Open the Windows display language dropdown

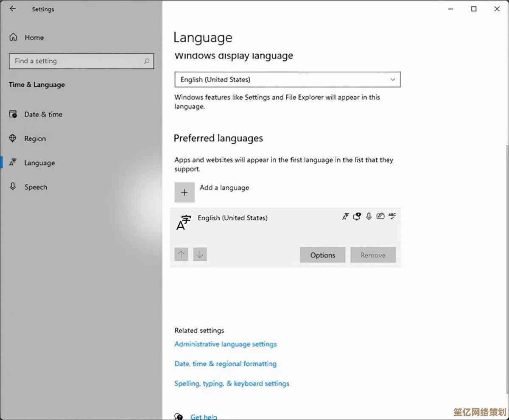pyautogui.click(x=287, y=80)
